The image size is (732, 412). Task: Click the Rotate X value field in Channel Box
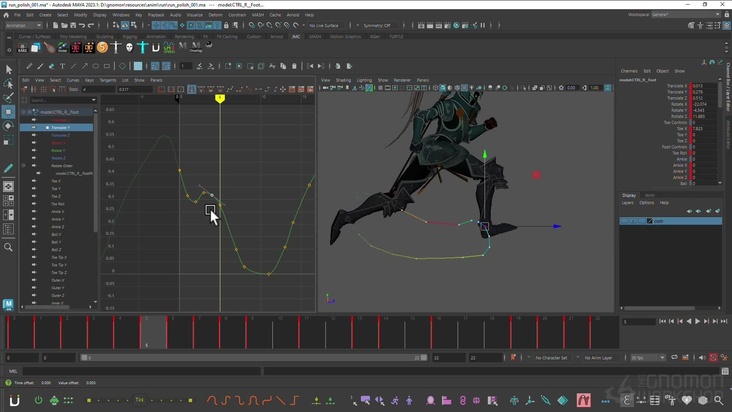pos(699,104)
